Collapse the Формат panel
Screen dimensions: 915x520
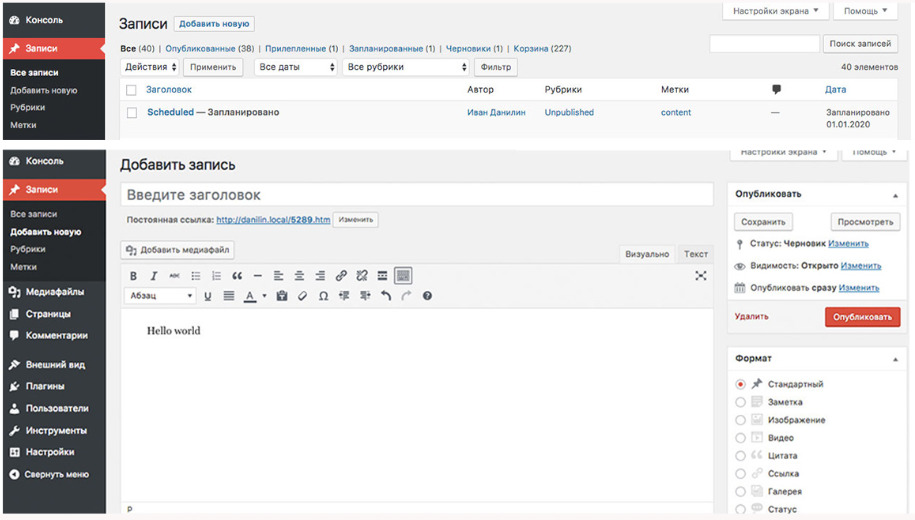pyautogui.click(x=895, y=359)
